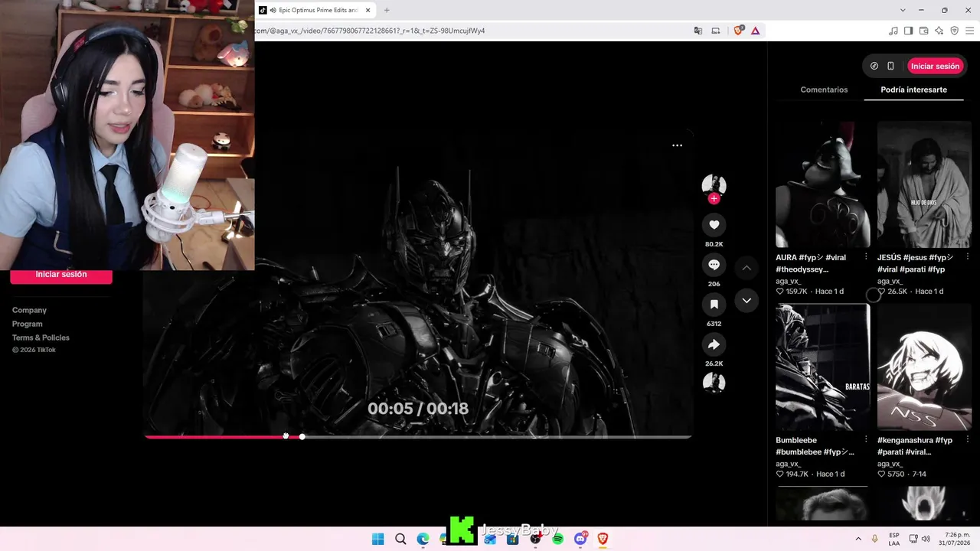Toggle the browser sidebar panel icon

click(908, 31)
